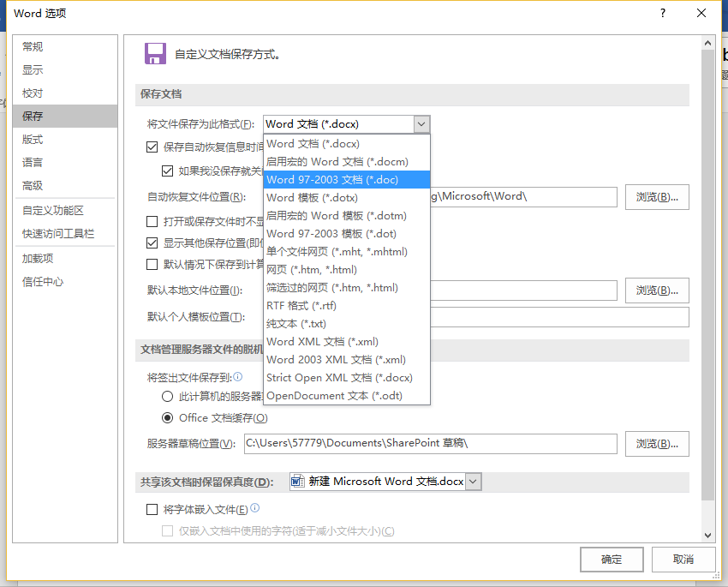Toggle 如果我没保存就关闭 checkbox

[167, 171]
